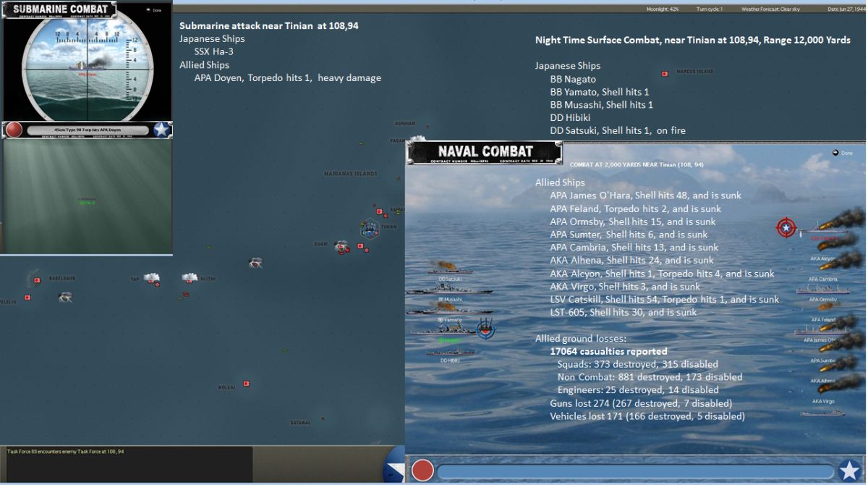Click Done in the Submarine Combat window
Image resolution: width=868 pixels, height=485 pixels.
pyautogui.click(x=154, y=10)
